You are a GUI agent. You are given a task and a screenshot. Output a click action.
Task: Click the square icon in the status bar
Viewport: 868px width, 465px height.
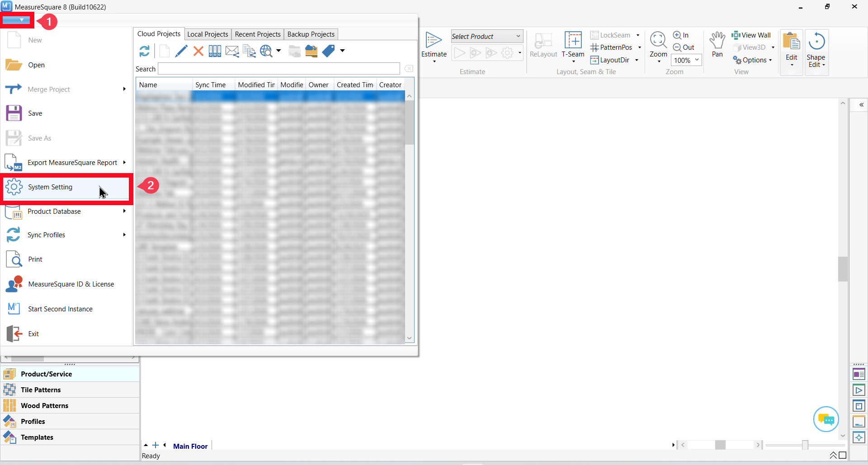coord(843,455)
